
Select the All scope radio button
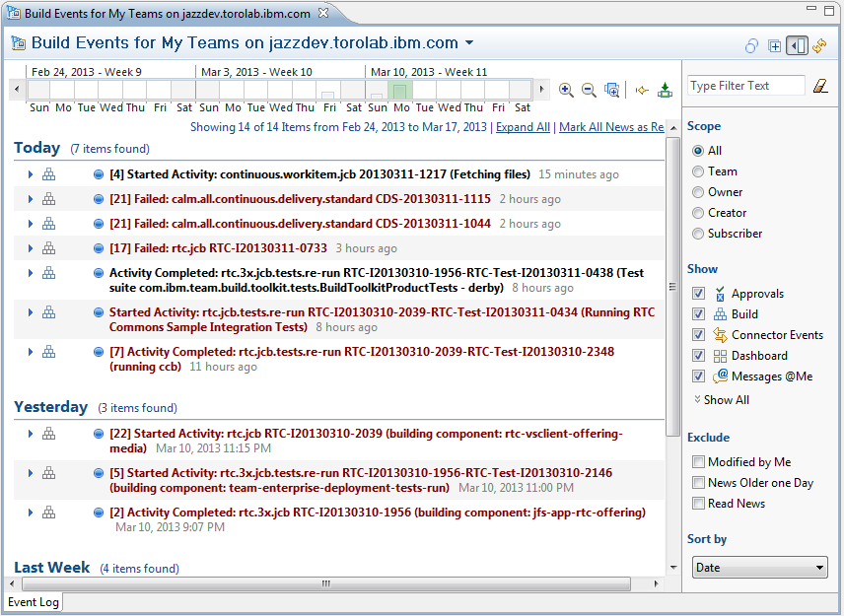(698, 151)
